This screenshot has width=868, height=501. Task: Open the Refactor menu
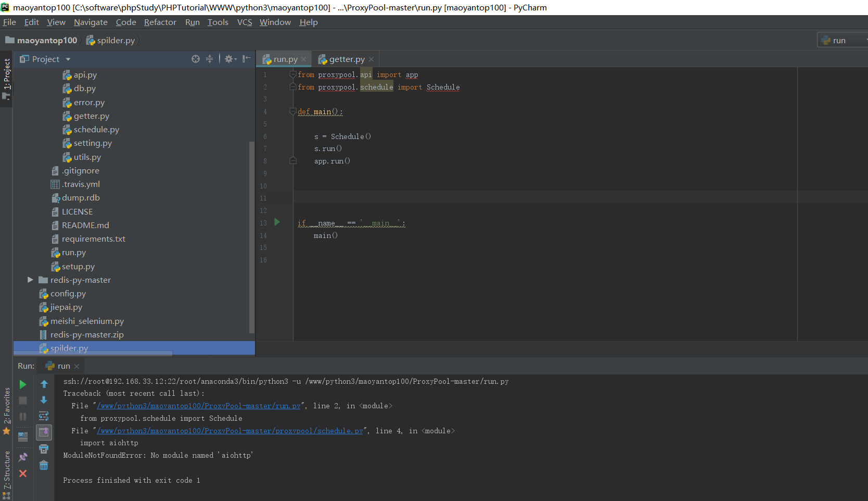click(160, 22)
